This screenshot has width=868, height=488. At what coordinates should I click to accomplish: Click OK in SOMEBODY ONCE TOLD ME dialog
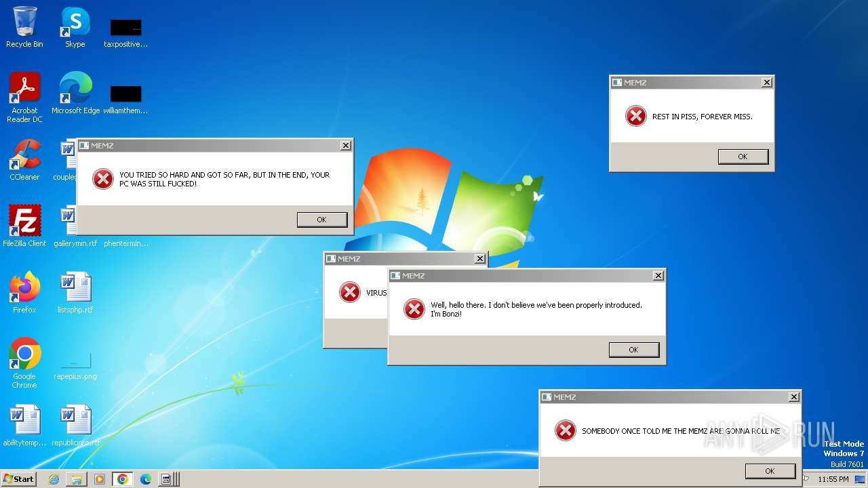point(770,471)
